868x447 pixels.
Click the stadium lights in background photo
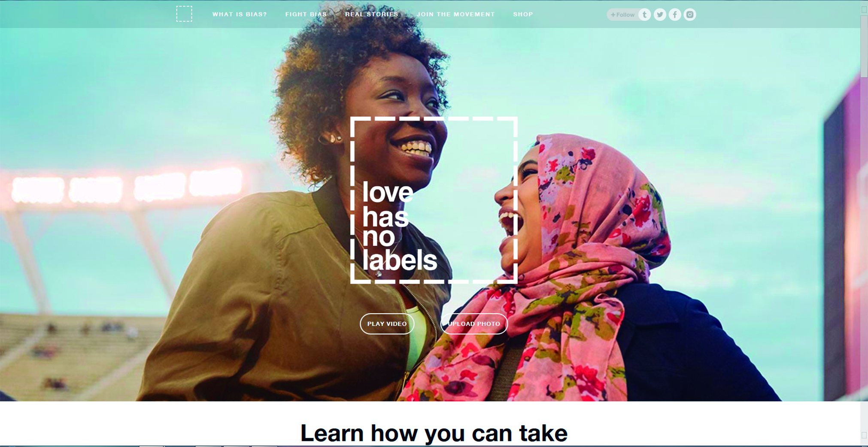coord(127,187)
